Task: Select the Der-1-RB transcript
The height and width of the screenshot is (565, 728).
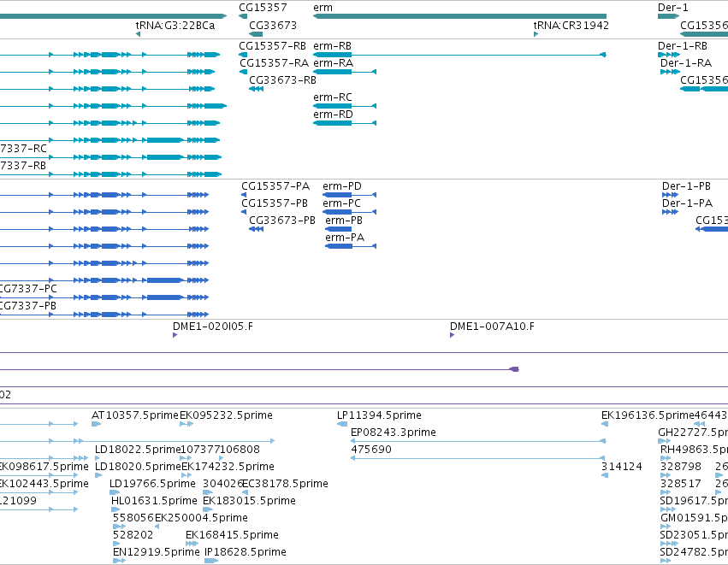Action: click(669, 55)
